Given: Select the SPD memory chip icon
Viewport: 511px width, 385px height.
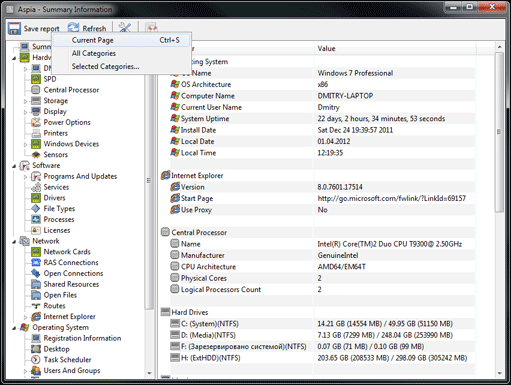Looking at the screenshot, I should [x=36, y=79].
